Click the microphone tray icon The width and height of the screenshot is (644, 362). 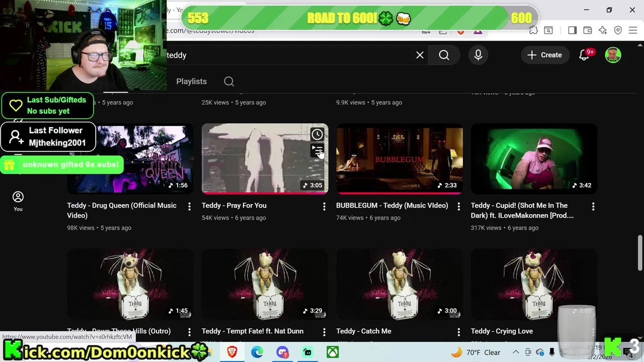[552, 352]
